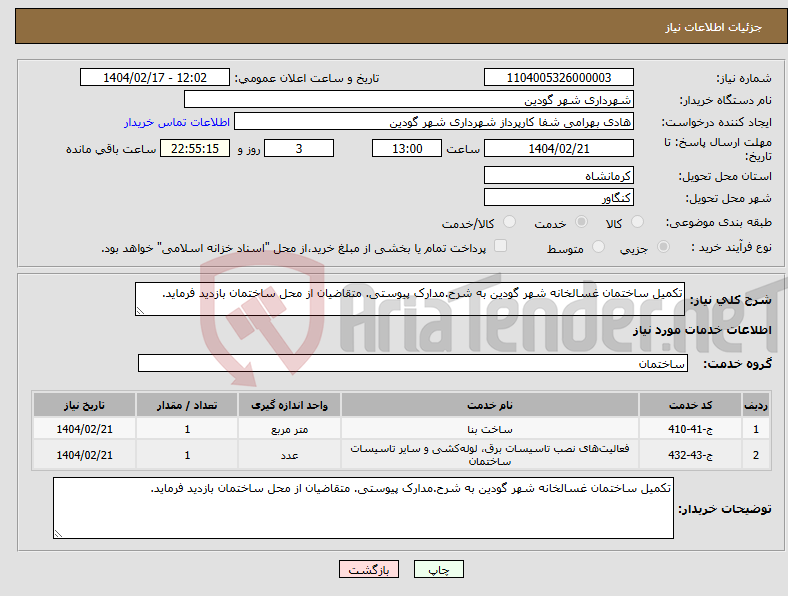Click service code ج-41-410 cell

[691, 429]
